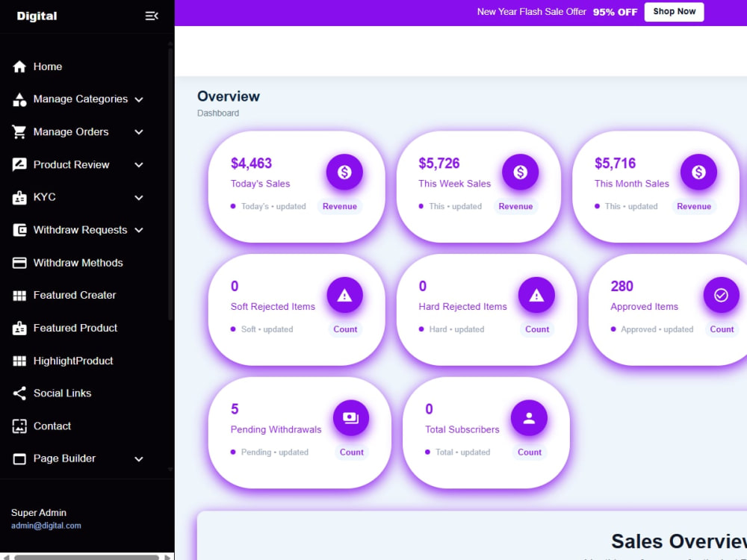Click the 95% OFF text
This screenshot has height=560, width=747.
pyautogui.click(x=615, y=12)
